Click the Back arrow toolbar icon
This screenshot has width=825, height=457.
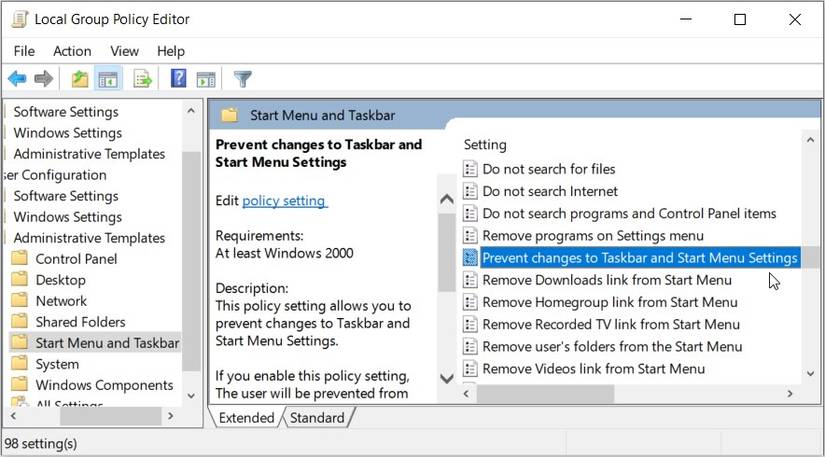[17, 79]
